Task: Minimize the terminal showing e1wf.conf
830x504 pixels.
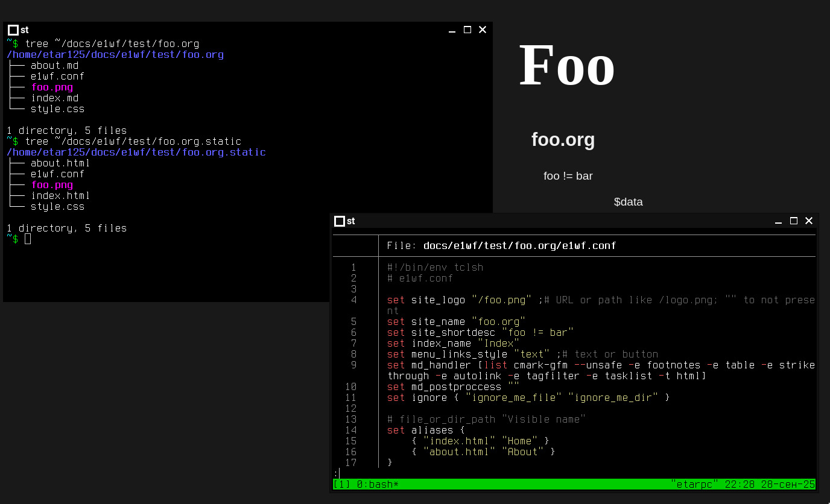Action: pos(778,221)
